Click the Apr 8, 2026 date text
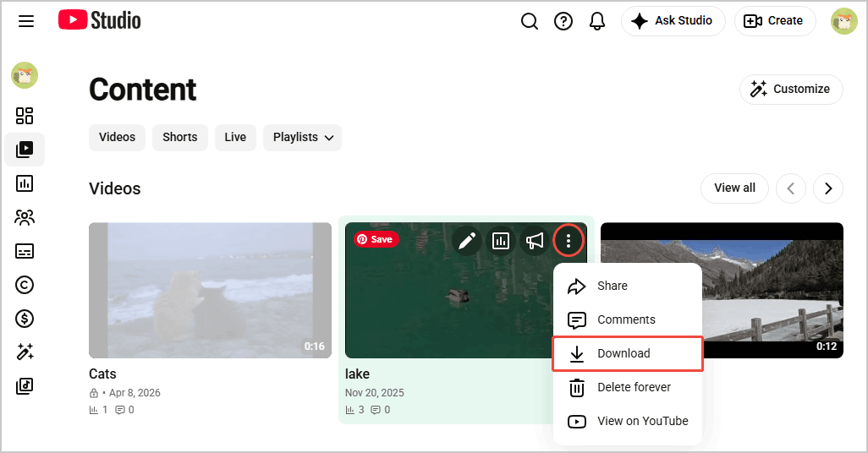 [135, 393]
